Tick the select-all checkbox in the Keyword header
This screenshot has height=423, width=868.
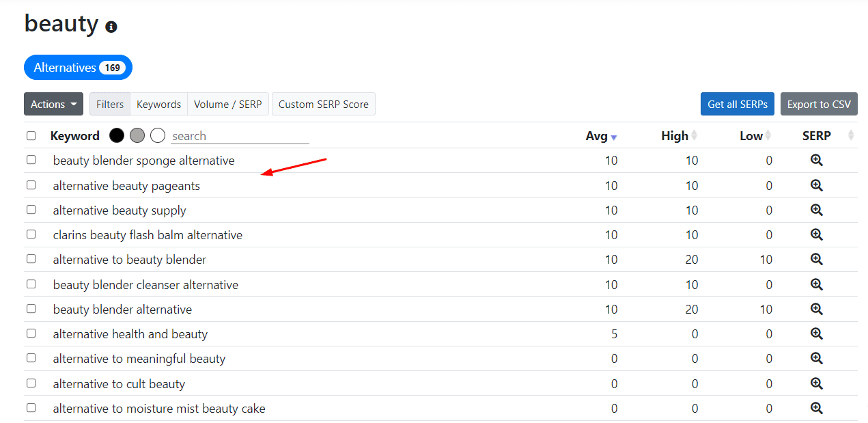(31, 136)
